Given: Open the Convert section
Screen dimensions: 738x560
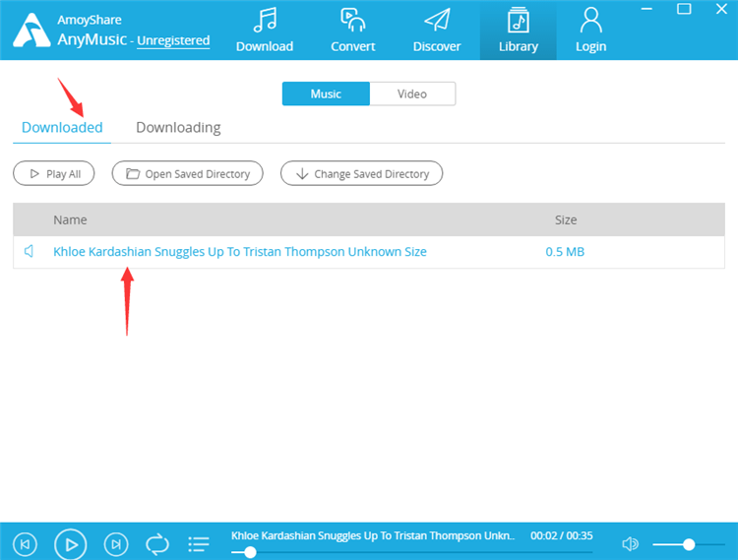Looking at the screenshot, I should pyautogui.click(x=352, y=31).
